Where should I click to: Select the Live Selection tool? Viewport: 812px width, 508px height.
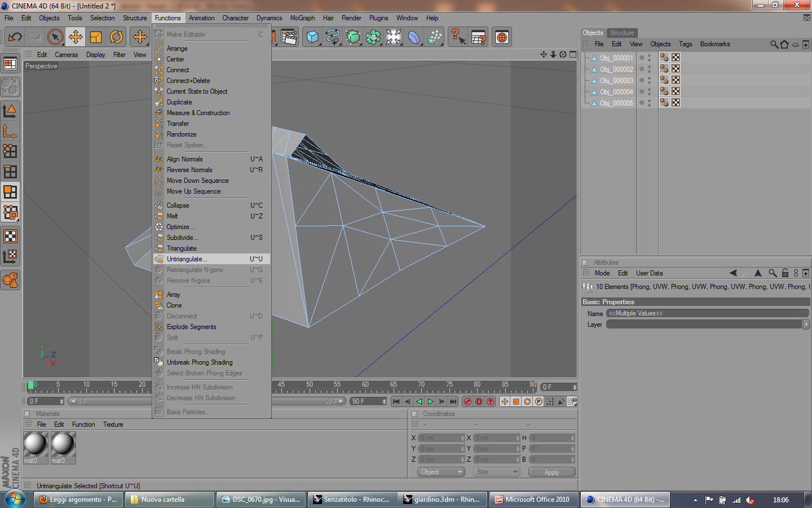55,37
